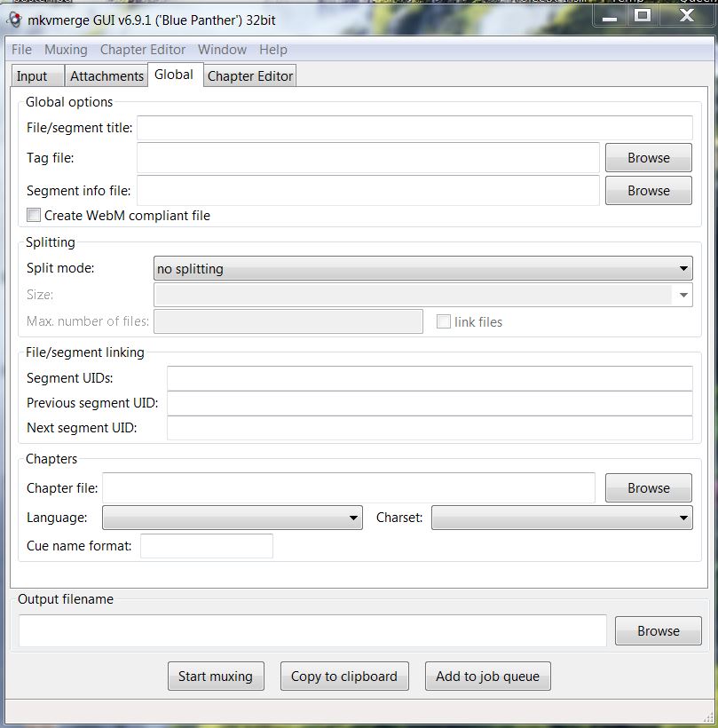
Task: Open the Charset dropdown
Action: click(562, 518)
